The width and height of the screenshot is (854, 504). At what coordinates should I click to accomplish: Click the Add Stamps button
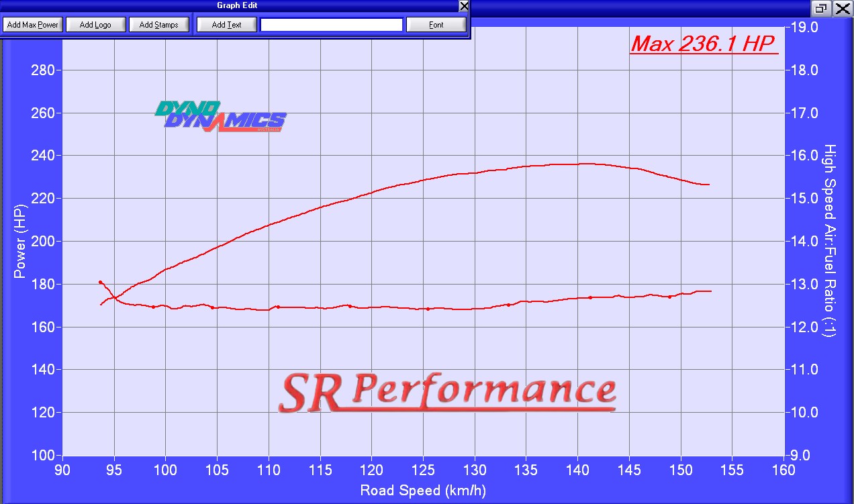[x=159, y=25]
